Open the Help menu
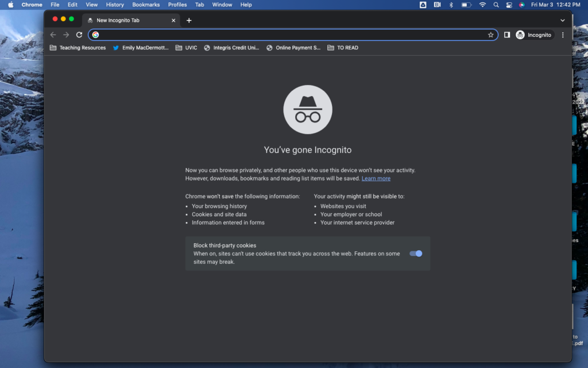Viewport: 588px width, 368px height. pyautogui.click(x=246, y=5)
